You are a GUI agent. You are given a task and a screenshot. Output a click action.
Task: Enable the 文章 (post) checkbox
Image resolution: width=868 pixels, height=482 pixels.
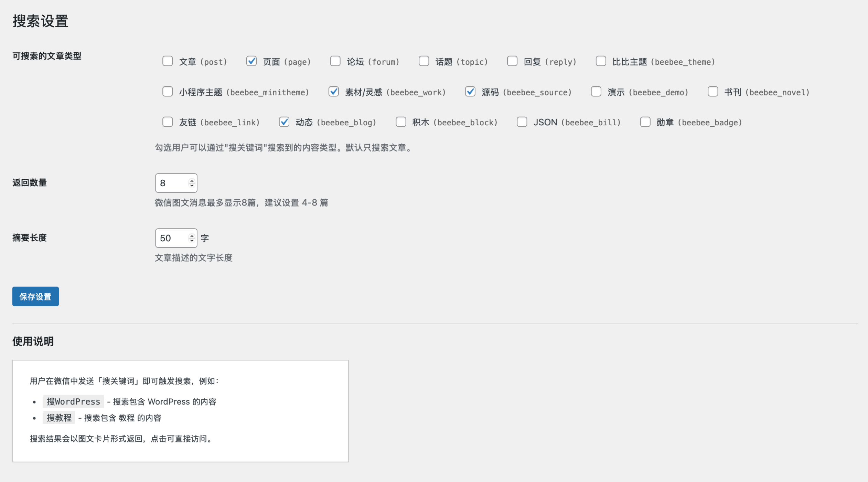168,61
